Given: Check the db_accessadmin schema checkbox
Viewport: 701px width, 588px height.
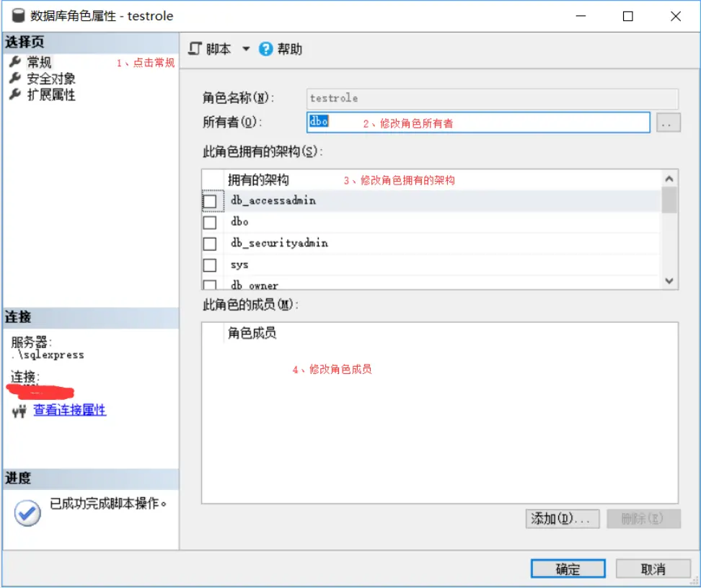Looking at the screenshot, I should (210, 201).
